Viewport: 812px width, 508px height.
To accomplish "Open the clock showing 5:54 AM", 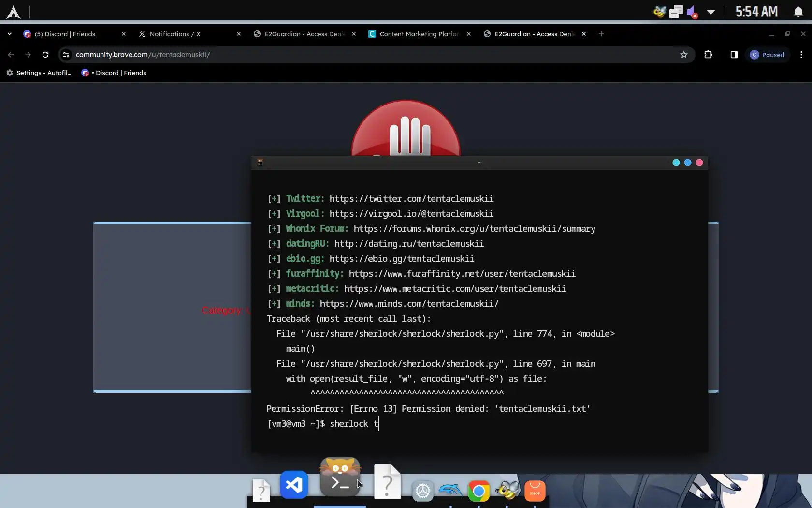I will [x=756, y=12].
